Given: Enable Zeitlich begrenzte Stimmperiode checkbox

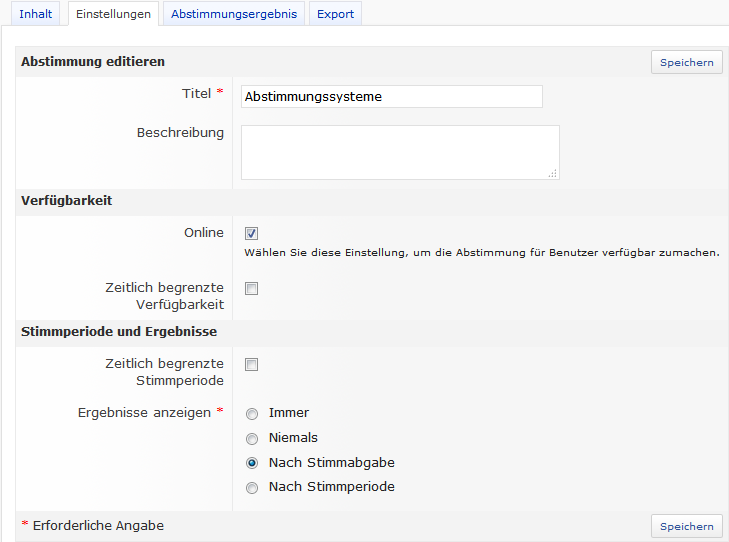Looking at the screenshot, I should coord(252,365).
